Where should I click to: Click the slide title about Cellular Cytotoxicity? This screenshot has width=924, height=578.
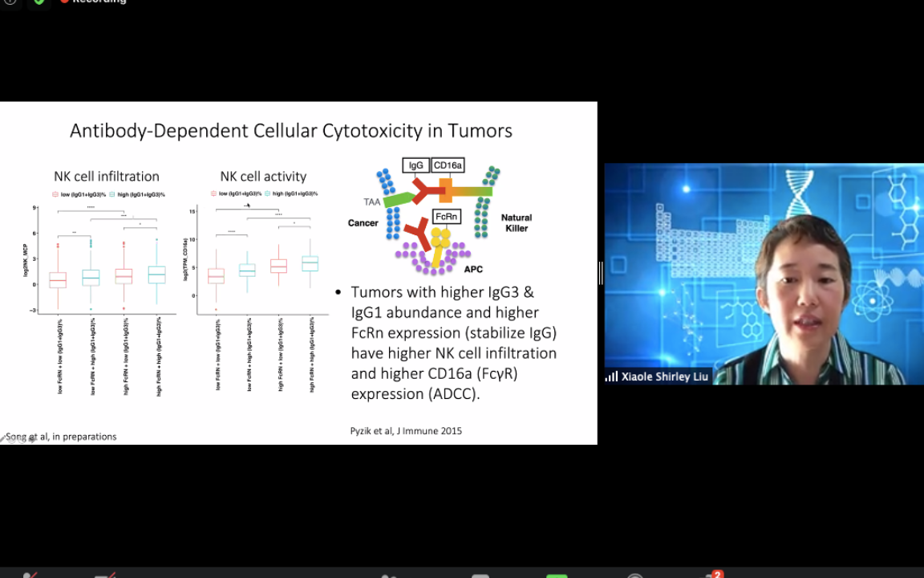(x=290, y=131)
